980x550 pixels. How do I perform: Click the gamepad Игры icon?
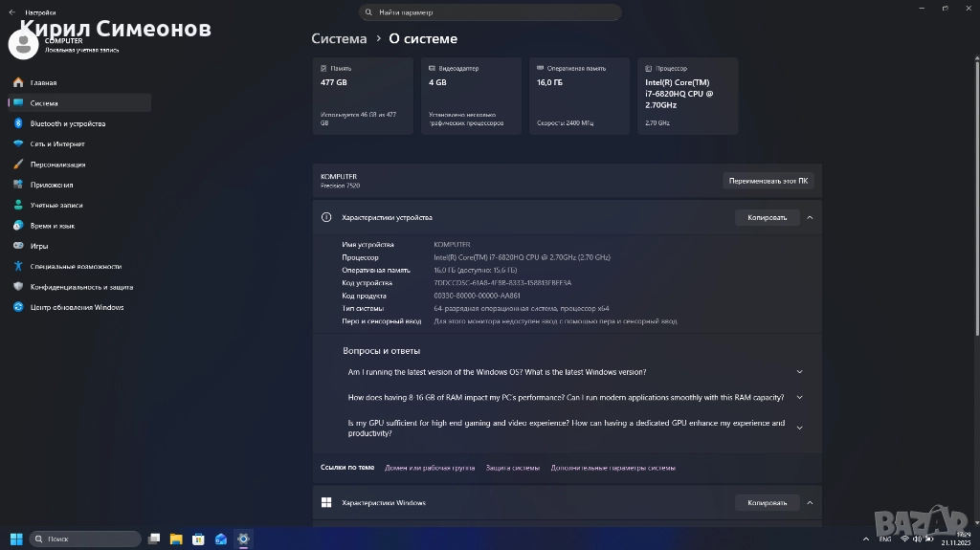(18, 246)
